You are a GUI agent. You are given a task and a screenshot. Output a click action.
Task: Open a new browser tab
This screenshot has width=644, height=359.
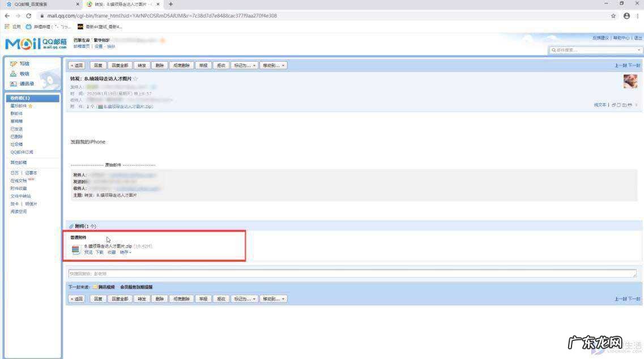(x=170, y=4)
